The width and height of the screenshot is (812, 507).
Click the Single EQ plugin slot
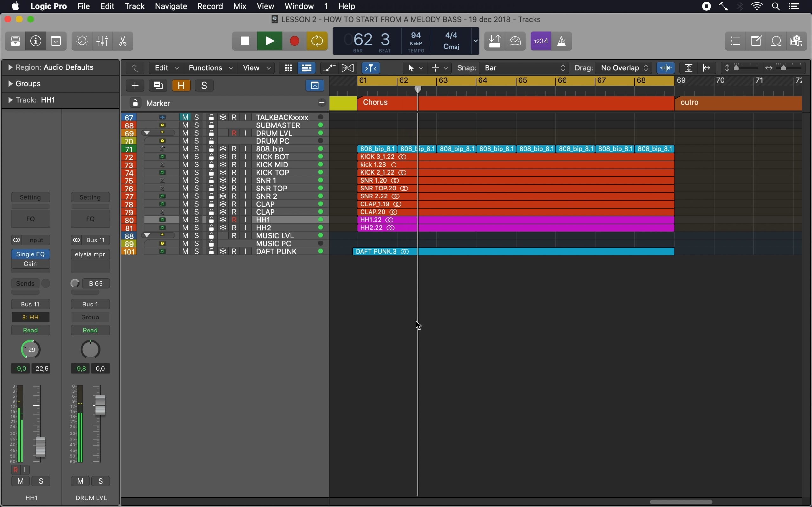[30, 254]
